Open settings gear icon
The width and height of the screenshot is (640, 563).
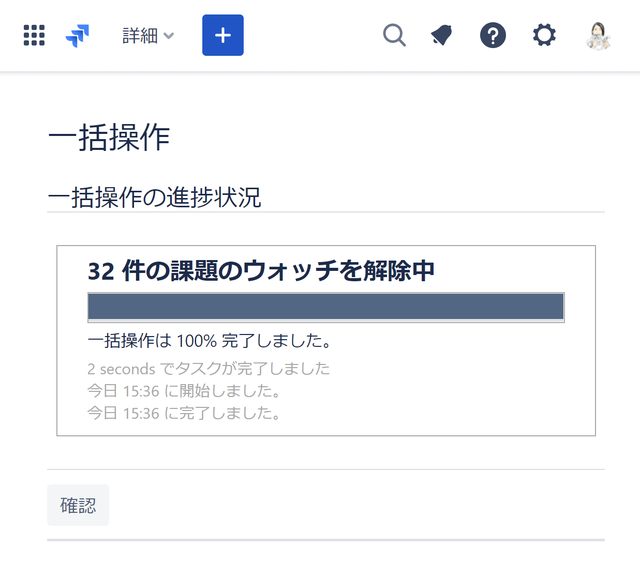544,35
